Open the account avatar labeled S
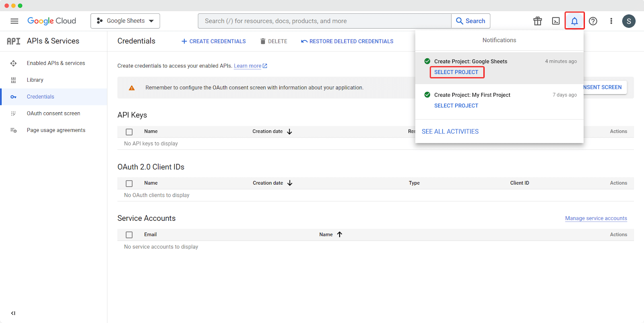Viewport: 644px width, 323px height. [x=629, y=21]
